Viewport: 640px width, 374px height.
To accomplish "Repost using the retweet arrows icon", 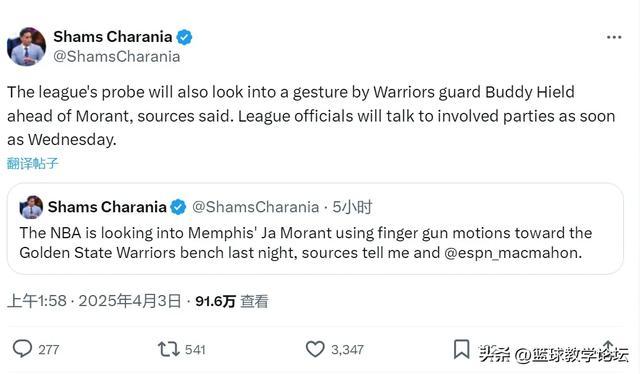I will [169, 349].
